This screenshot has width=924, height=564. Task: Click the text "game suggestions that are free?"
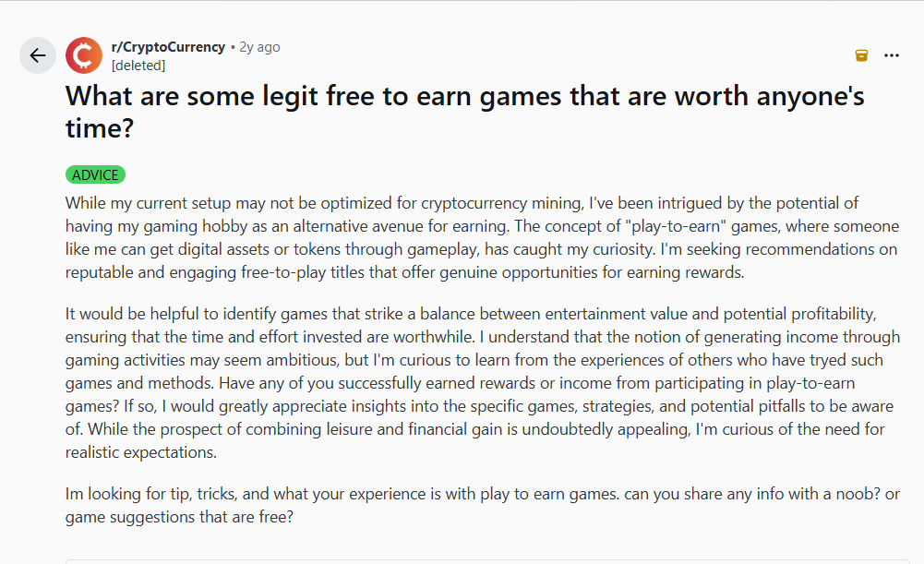pyautogui.click(x=180, y=517)
